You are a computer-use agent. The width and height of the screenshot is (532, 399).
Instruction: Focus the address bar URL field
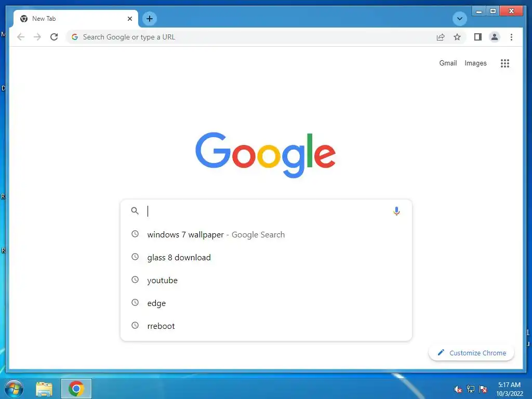(x=251, y=37)
